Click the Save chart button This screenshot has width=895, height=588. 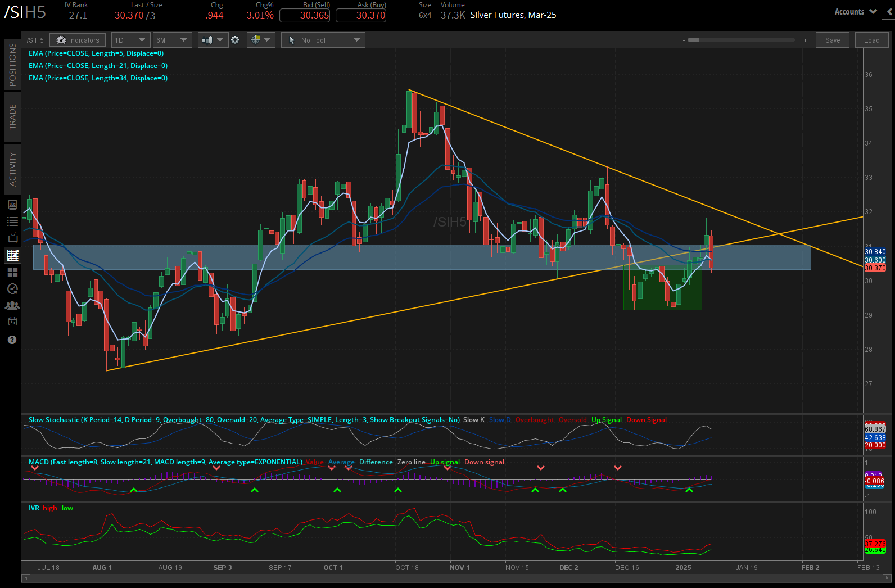click(x=833, y=40)
